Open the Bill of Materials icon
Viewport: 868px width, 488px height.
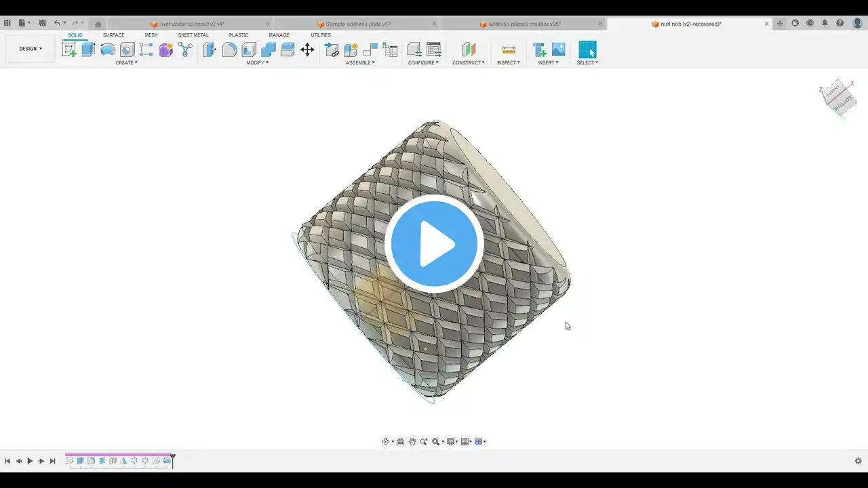[390, 49]
